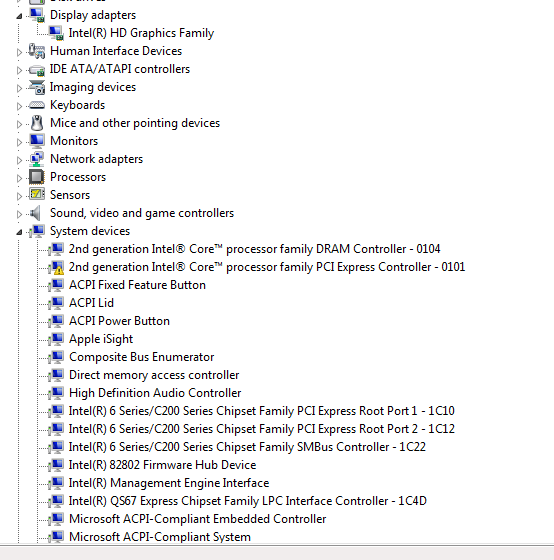The image size is (554, 560).
Task: Select High Definition Audio Controller
Action: pyautogui.click(x=155, y=393)
